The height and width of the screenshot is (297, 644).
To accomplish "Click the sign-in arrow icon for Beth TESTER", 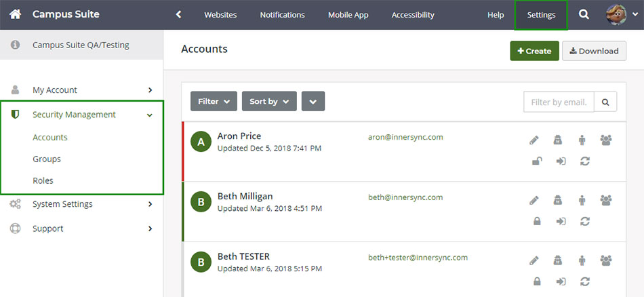I will 561,281.
